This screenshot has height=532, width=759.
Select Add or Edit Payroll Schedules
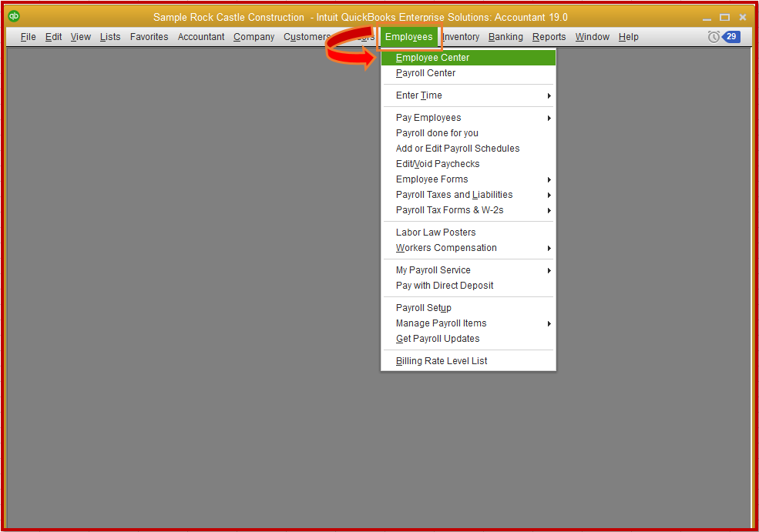[468, 149]
